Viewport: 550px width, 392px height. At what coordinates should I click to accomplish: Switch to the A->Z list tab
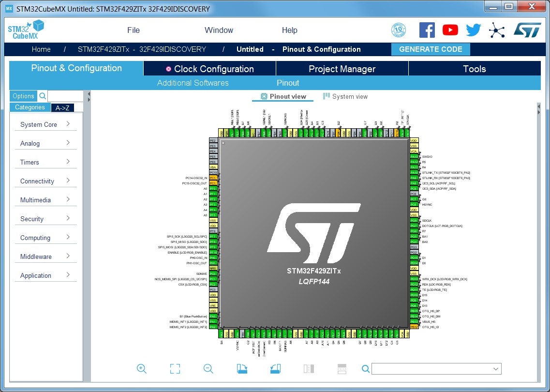coord(62,108)
